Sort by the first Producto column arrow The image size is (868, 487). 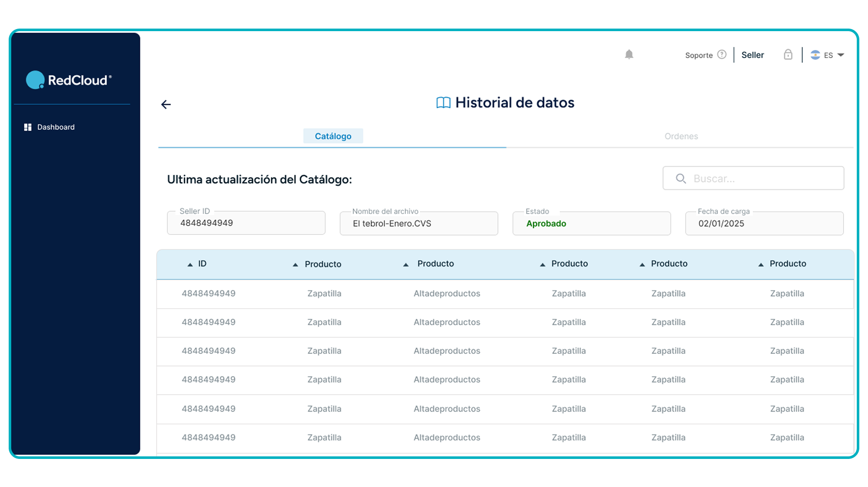[295, 264]
